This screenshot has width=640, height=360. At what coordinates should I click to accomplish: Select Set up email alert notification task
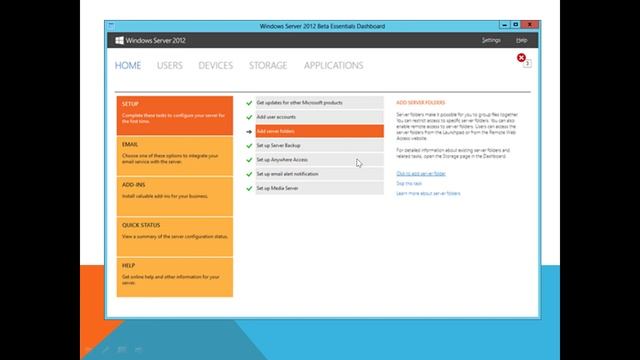coord(320,174)
